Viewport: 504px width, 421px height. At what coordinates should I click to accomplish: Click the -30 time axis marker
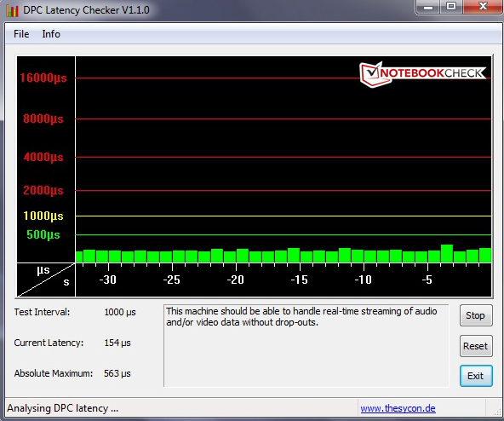point(107,280)
